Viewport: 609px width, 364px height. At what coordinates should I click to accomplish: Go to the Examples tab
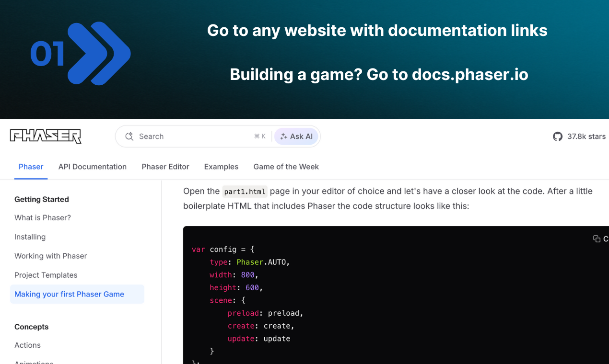coord(221,167)
